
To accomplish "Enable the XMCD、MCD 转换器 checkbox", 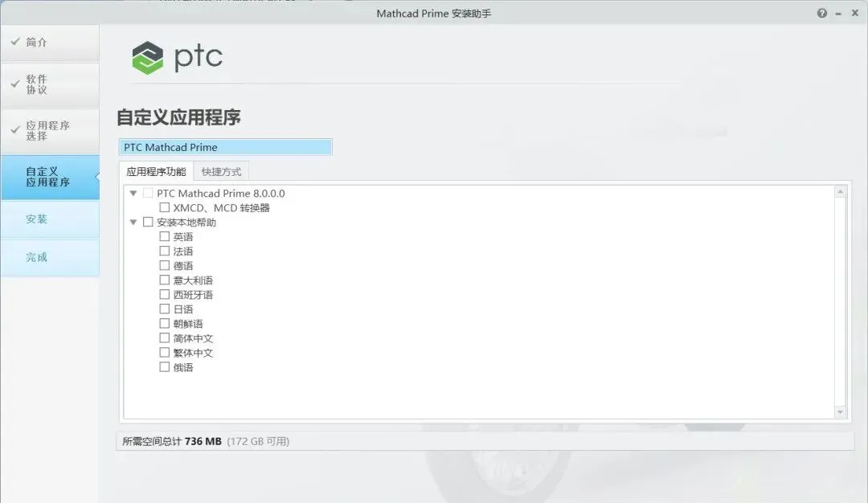I will tap(165, 207).
